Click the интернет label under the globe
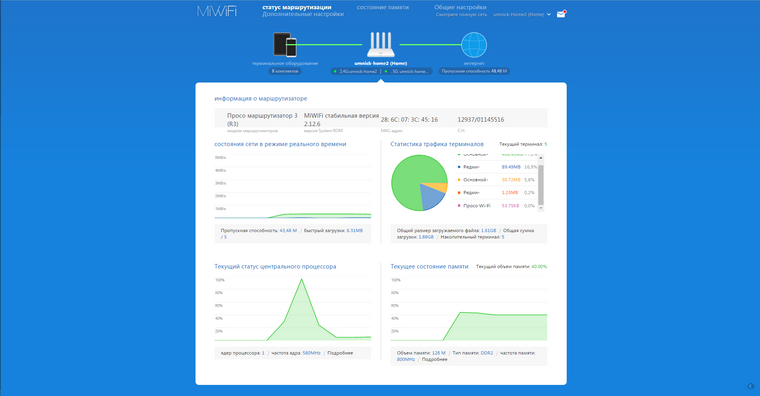This screenshot has height=396, width=760. 474,63
